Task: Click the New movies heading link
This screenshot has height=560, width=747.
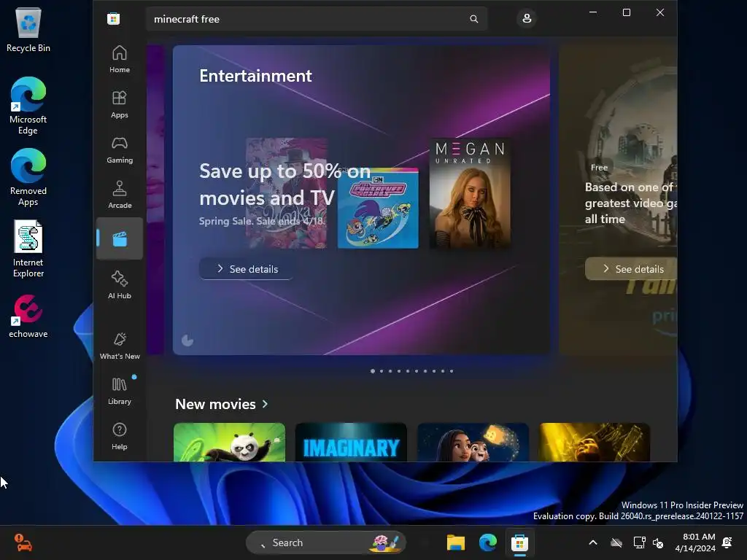Action: [x=215, y=404]
